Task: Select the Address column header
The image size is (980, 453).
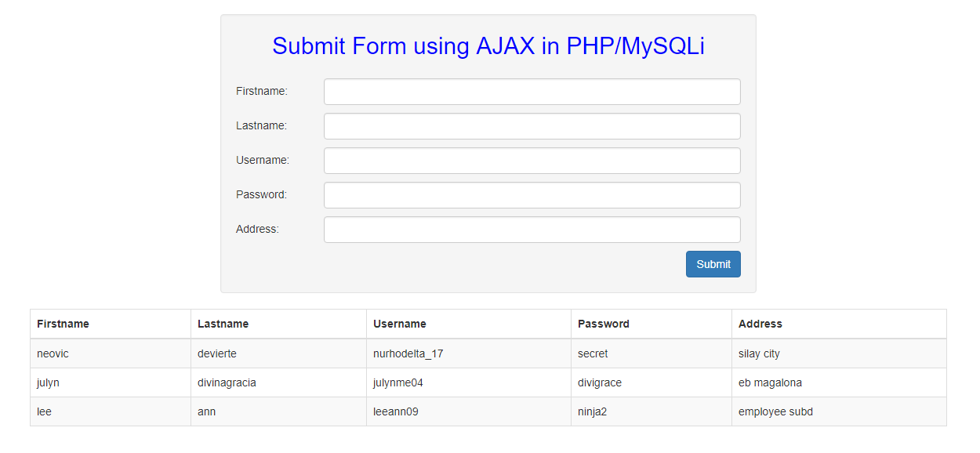Action: pos(757,324)
